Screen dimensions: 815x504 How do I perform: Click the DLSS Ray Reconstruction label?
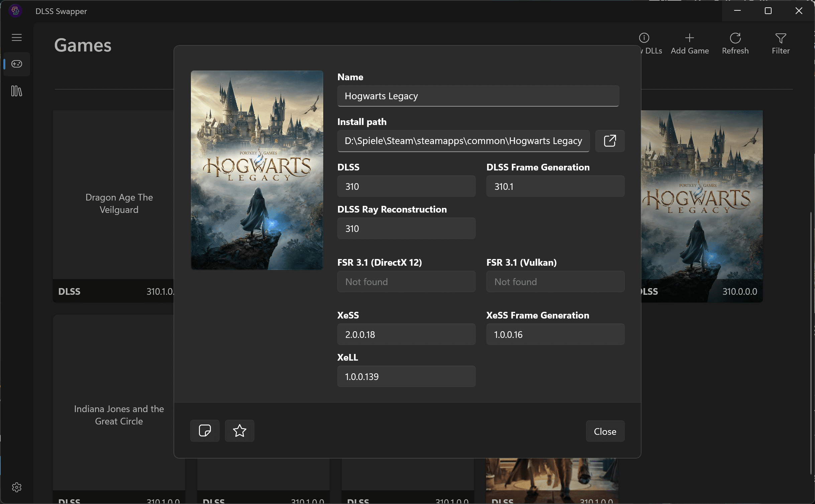point(392,209)
